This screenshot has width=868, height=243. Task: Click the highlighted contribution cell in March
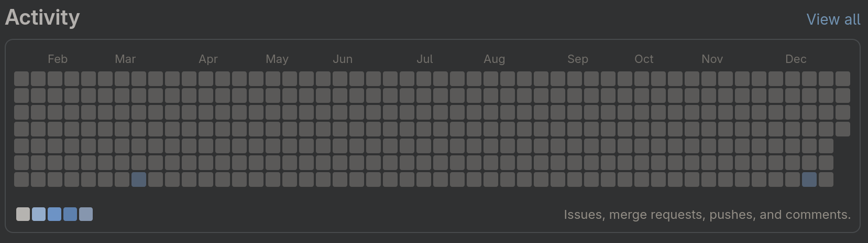139,179
